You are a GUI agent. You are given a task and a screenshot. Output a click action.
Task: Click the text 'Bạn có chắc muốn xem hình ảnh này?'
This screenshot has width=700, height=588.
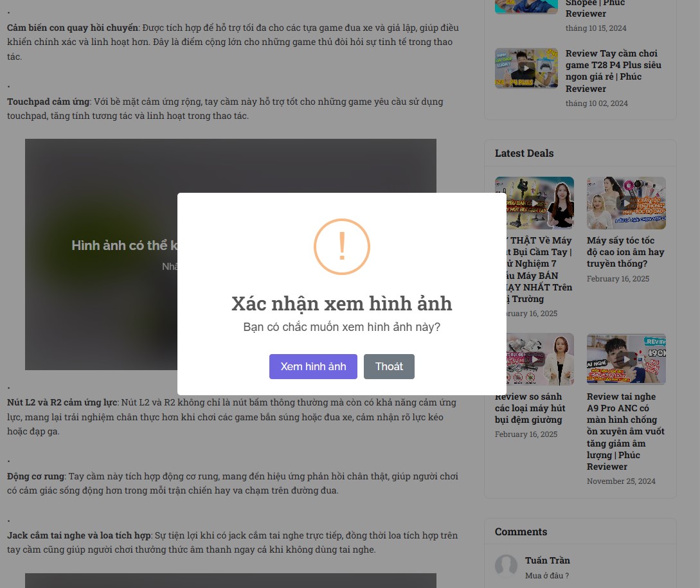(341, 327)
